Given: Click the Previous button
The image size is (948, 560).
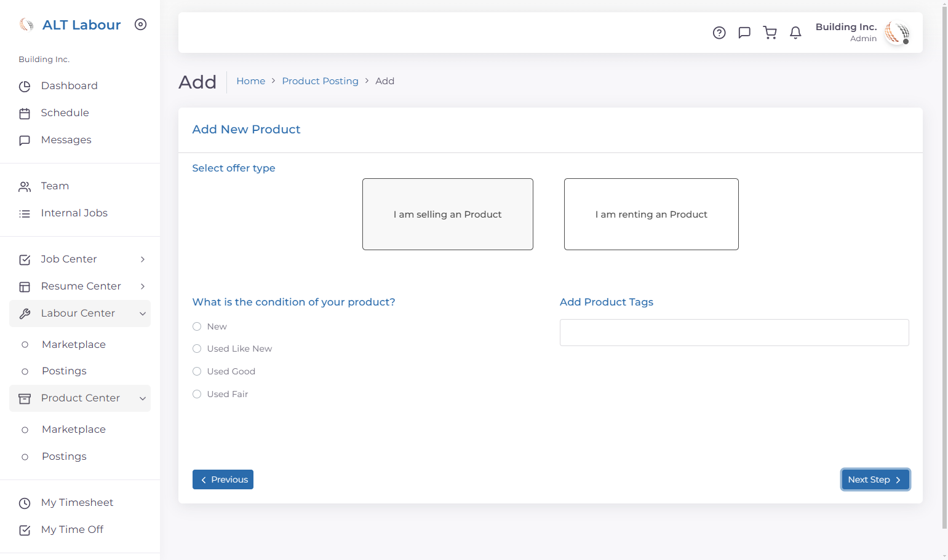Looking at the screenshot, I should coord(223,479).
